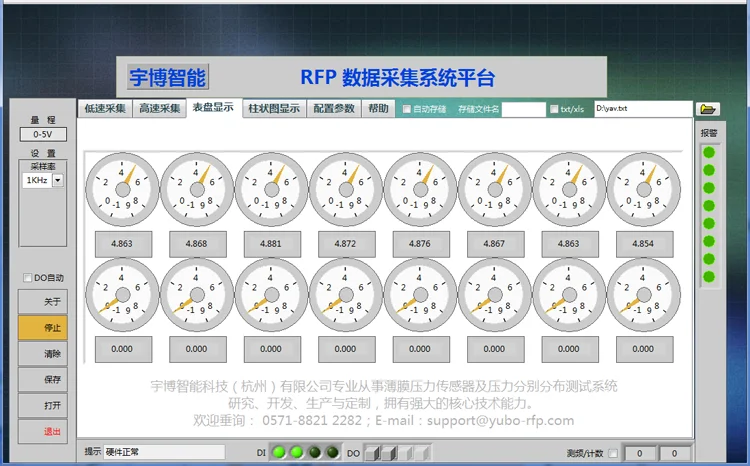The height and width of the screenshot is (466, 750).
Task: Toggle the fourth DO switch
Action: pos(422,452)
